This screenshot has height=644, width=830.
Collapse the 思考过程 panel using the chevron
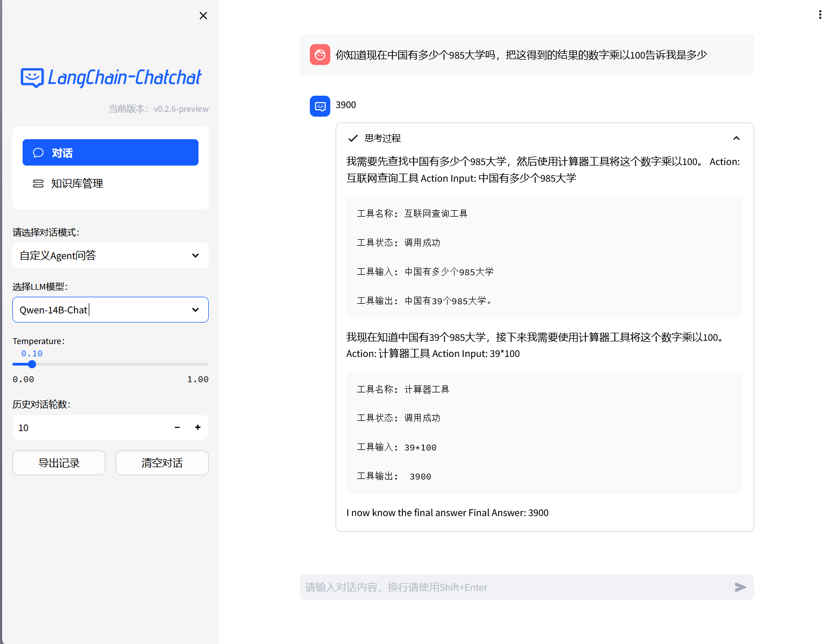tap(736, 138)
